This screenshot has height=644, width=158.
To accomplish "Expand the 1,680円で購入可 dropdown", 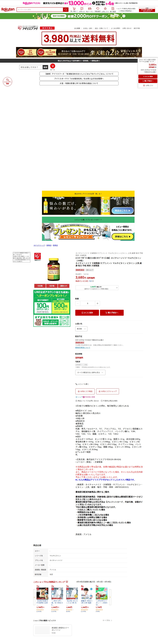I will point(97,288).
